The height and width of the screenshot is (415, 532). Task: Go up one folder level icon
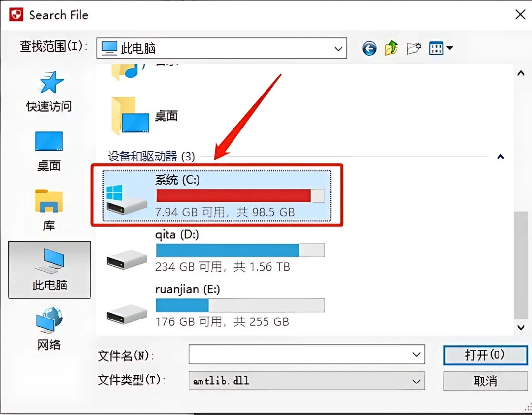pos(391,48)
